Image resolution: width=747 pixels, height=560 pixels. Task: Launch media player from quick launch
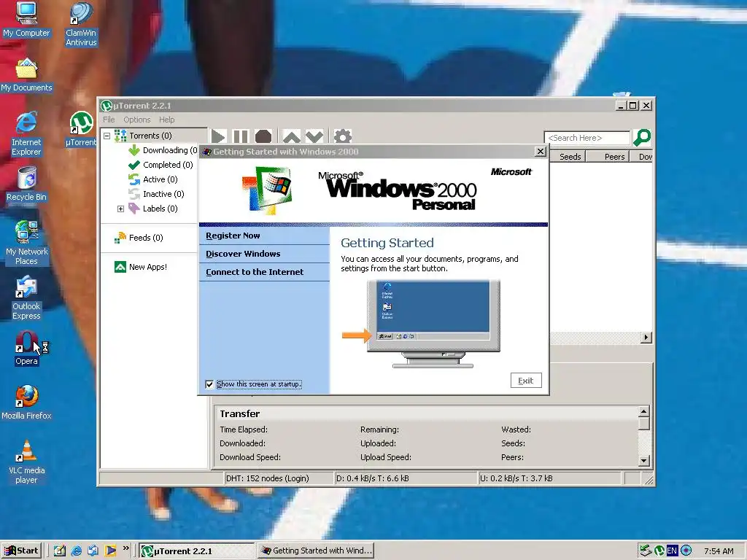coord(110,551)
